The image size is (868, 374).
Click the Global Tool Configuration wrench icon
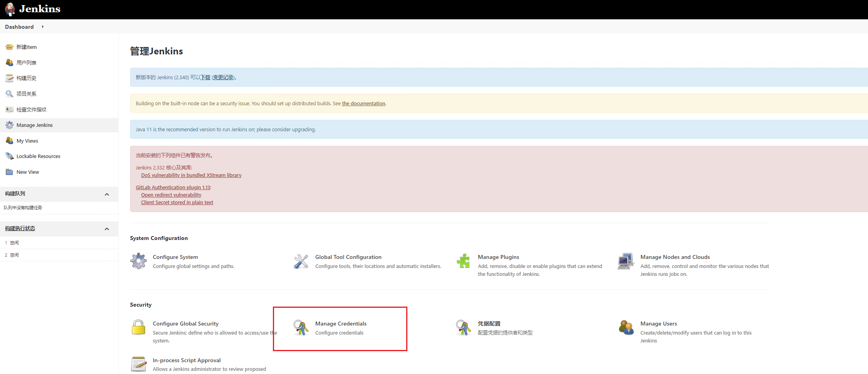pyautogui.click(x=301, y=261)
